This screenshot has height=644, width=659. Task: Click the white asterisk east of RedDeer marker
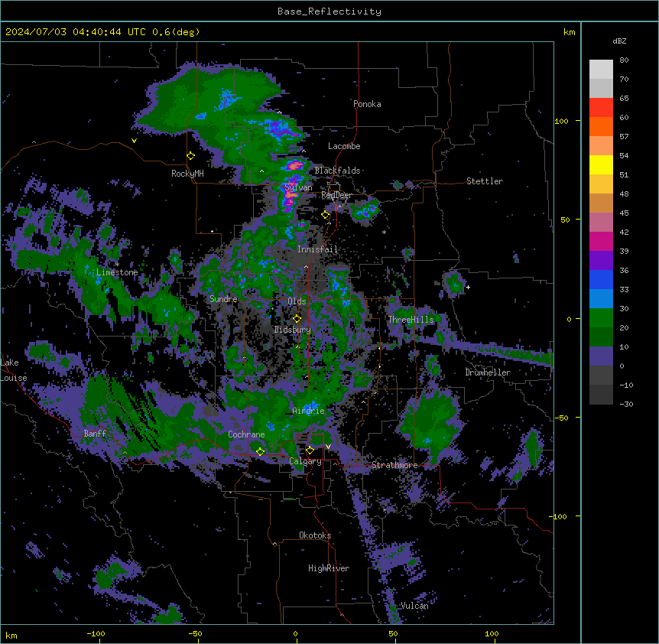tap(384, 232)
